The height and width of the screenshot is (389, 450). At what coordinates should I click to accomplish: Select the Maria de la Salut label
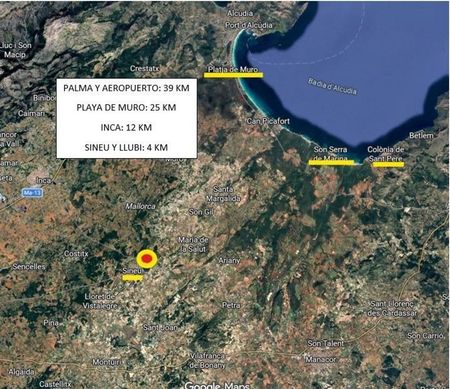tap(193, 244)
